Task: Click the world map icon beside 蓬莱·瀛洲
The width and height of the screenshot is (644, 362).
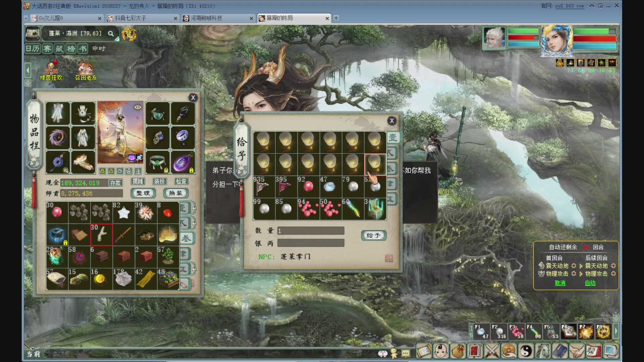Action: click(x=33, y=33)
